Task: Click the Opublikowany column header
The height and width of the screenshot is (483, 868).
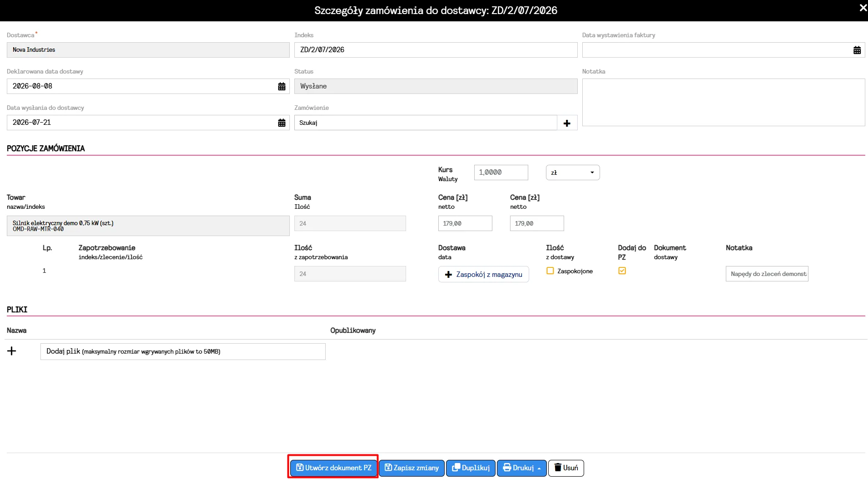Action: 353,330
